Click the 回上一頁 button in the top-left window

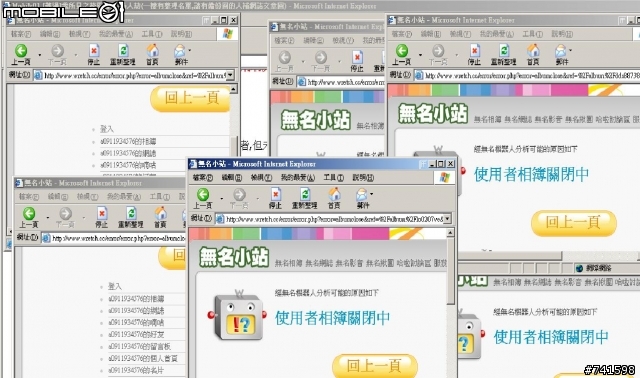pos(190,98)
